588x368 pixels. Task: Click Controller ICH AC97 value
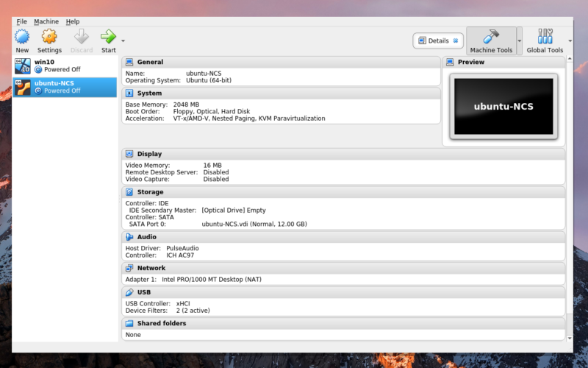(x=180, y=255)
